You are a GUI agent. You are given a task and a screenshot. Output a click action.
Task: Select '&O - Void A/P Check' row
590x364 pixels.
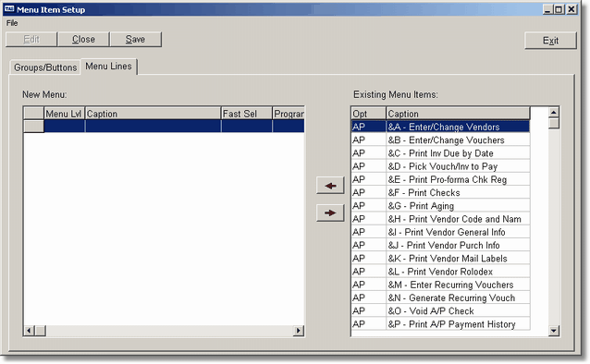point(440,311)
